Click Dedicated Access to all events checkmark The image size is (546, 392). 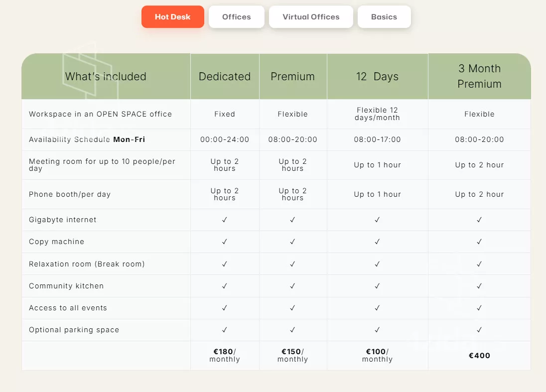tap(225, 308)
